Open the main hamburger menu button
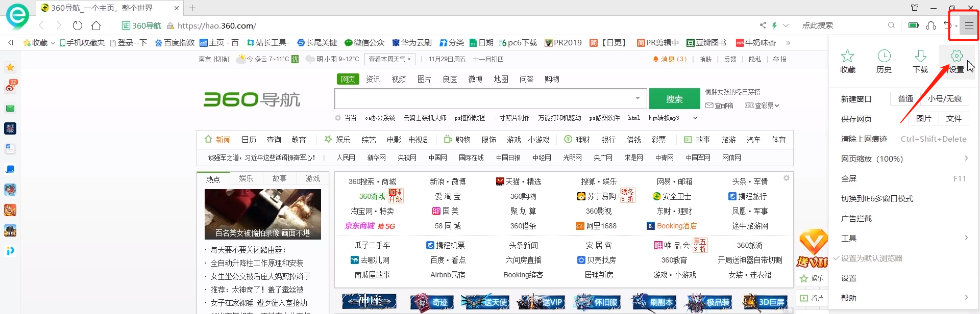980x314 pixels. (969, 25)
